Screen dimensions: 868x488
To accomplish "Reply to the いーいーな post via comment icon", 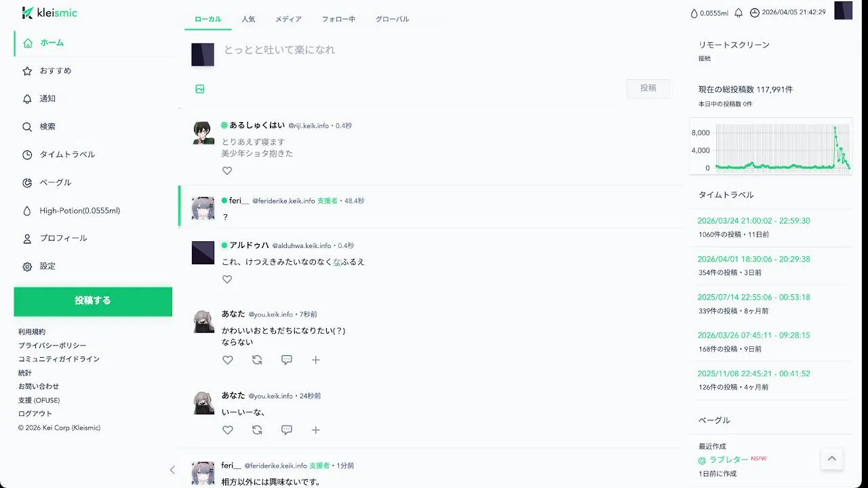I will (x=287, y=430).
